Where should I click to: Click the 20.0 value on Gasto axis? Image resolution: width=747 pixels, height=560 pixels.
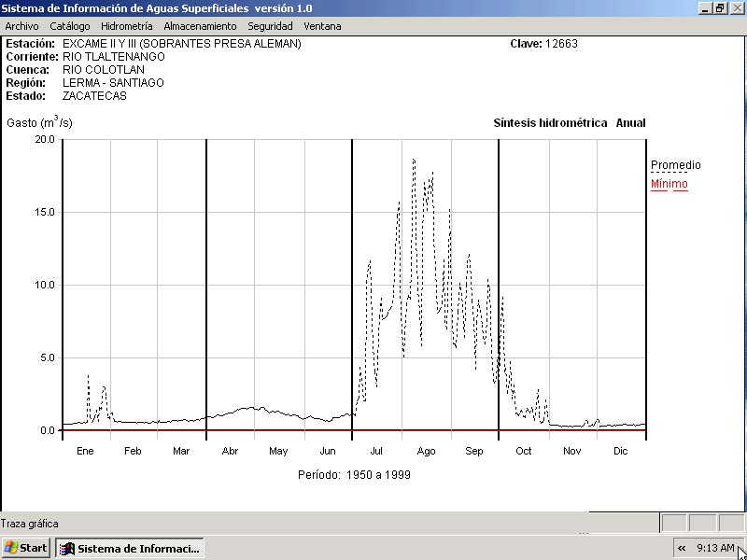point(45,139)
